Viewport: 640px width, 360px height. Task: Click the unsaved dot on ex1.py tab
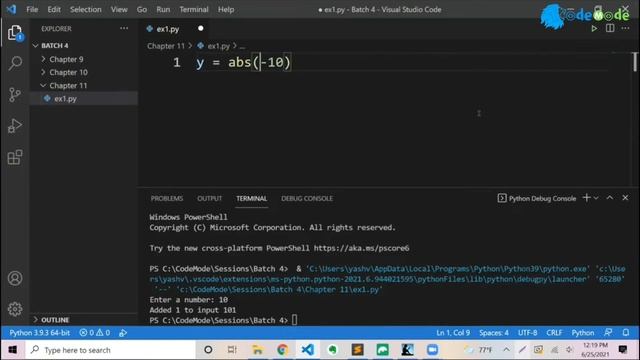coord(200,29)
